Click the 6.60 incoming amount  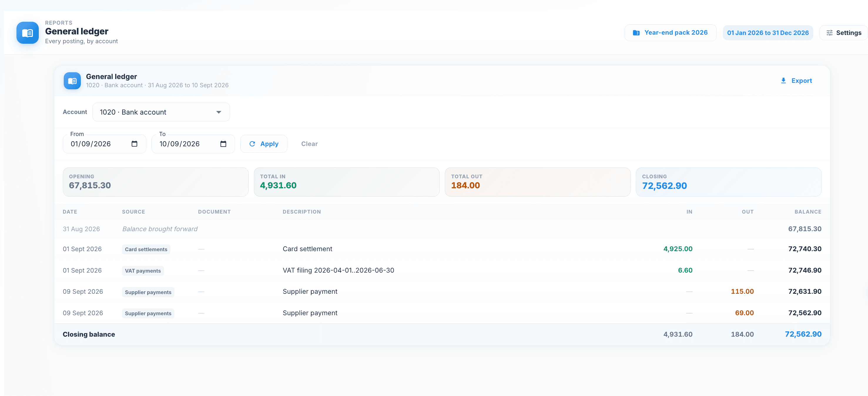(x=685, y=270)
